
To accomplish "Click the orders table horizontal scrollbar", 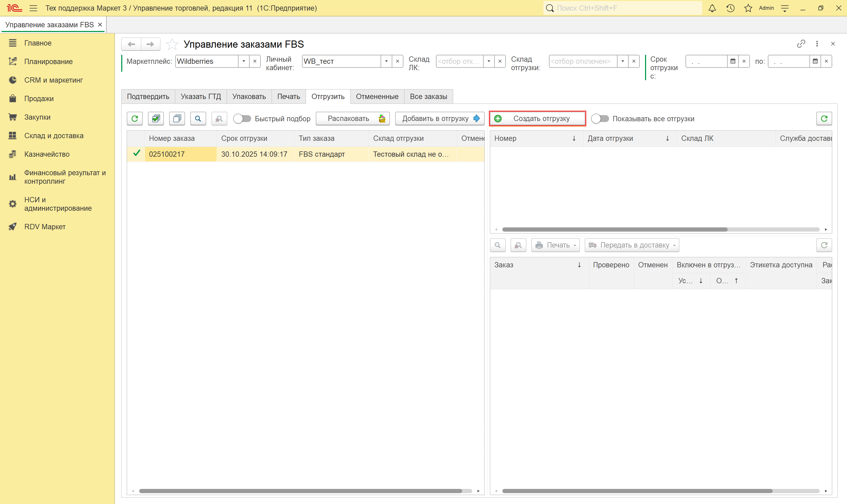I will [x=301, y=491].
